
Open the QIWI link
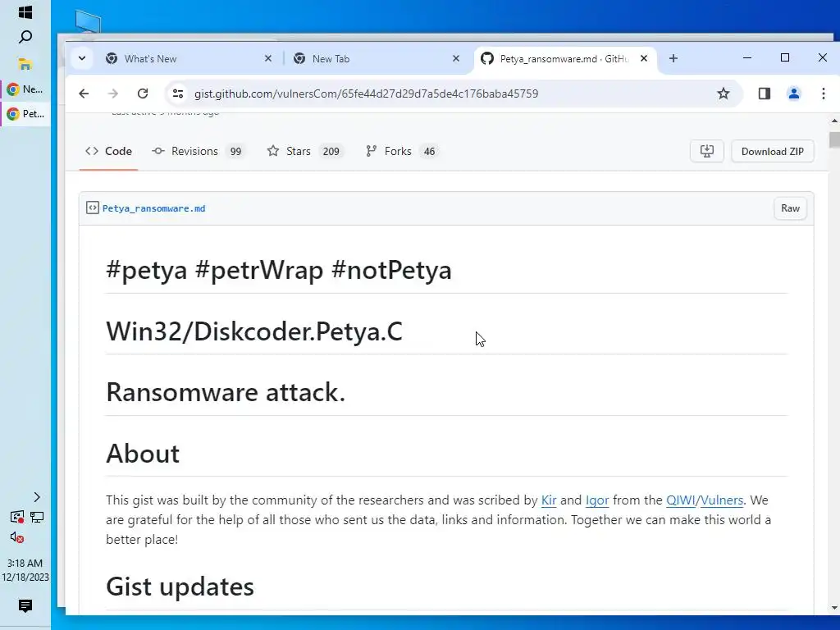coord(680,500)
